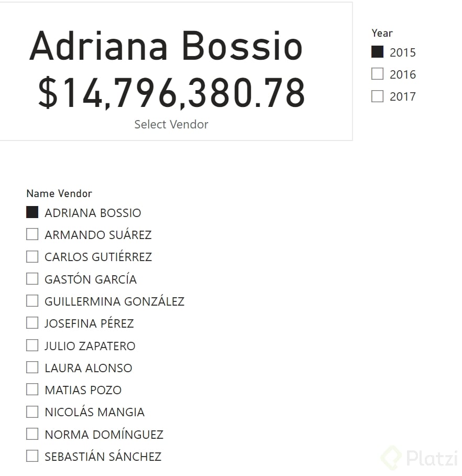Enable the NICOLÁS MANGIA vendor filter
Viewport: 462px width, 476px height.
[x=32, y=412]
